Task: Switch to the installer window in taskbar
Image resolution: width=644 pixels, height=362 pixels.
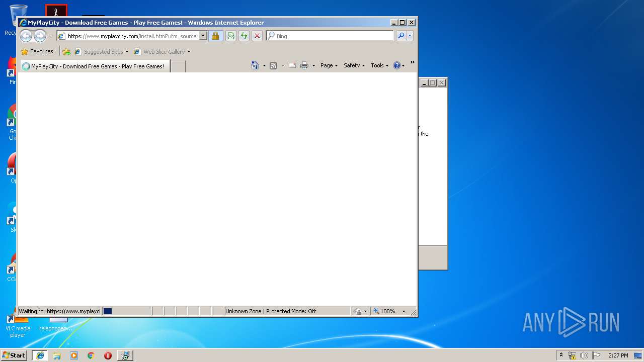Action: pyautogui.click(x=125, y=355)
